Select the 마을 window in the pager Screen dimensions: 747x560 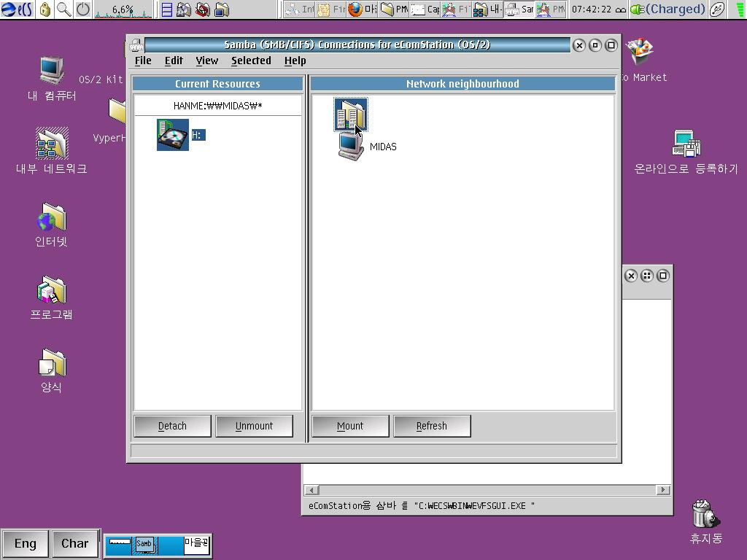[197, 545]
